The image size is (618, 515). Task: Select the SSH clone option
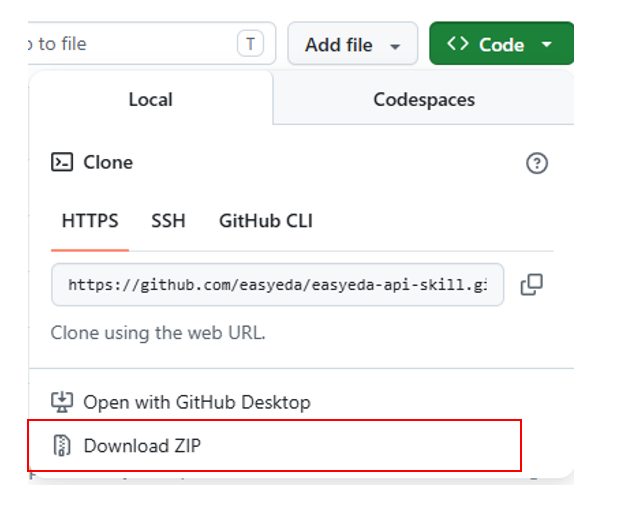coord(168,221)
